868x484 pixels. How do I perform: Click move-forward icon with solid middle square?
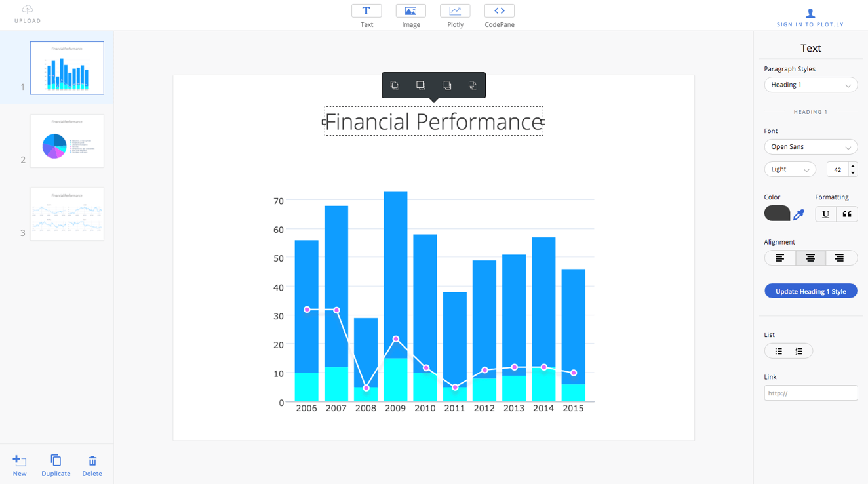tap(395, 85)
